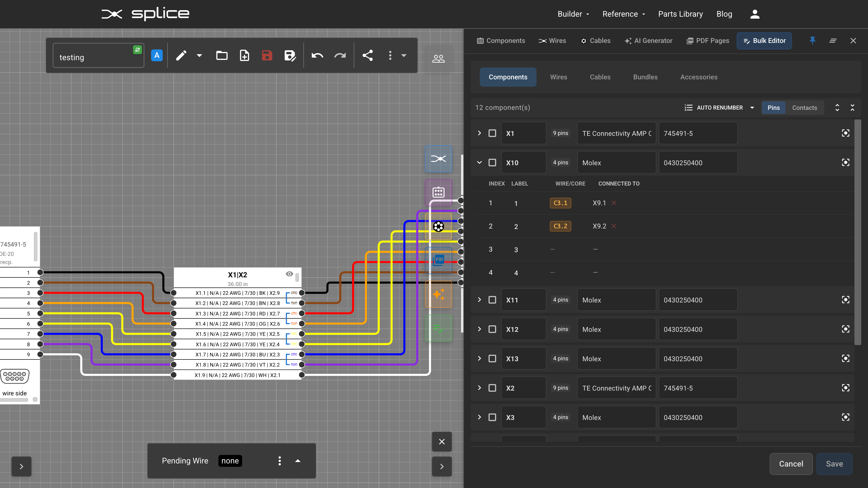Pin the side panel with pin icon
The width and height of the screenshot is (868, 488).
(812, 40)
